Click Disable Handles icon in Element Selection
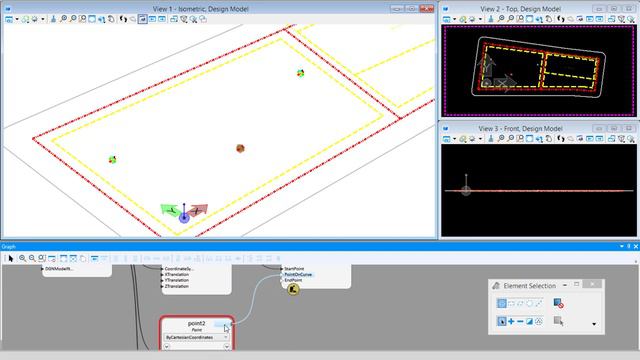640x360 pixels. click(558, 303)
